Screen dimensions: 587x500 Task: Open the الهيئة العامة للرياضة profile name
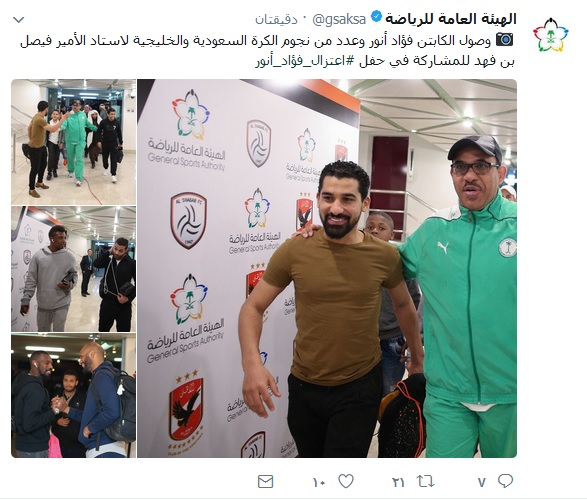pyautogui.click(x=451, y=19)
